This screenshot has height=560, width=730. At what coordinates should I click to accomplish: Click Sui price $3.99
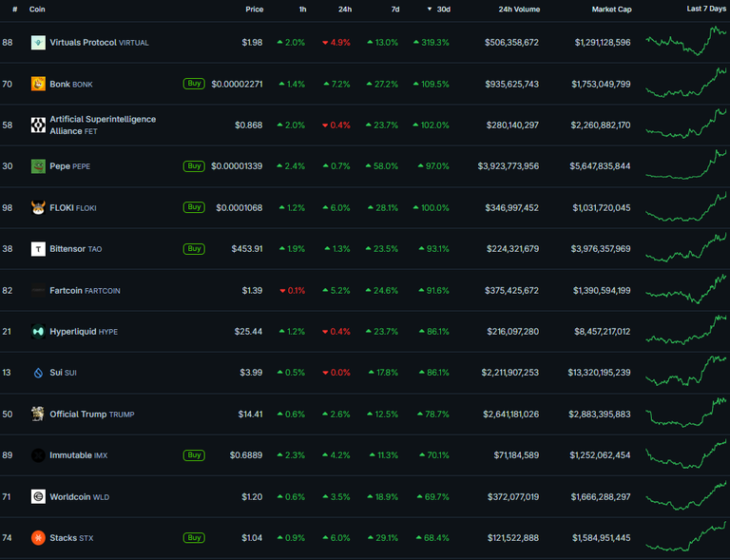point(251,373)
